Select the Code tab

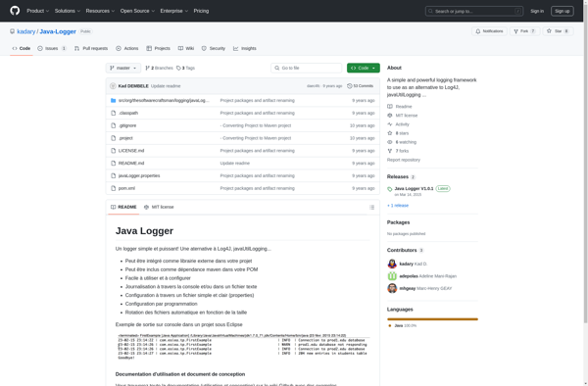tap(22, 48)
